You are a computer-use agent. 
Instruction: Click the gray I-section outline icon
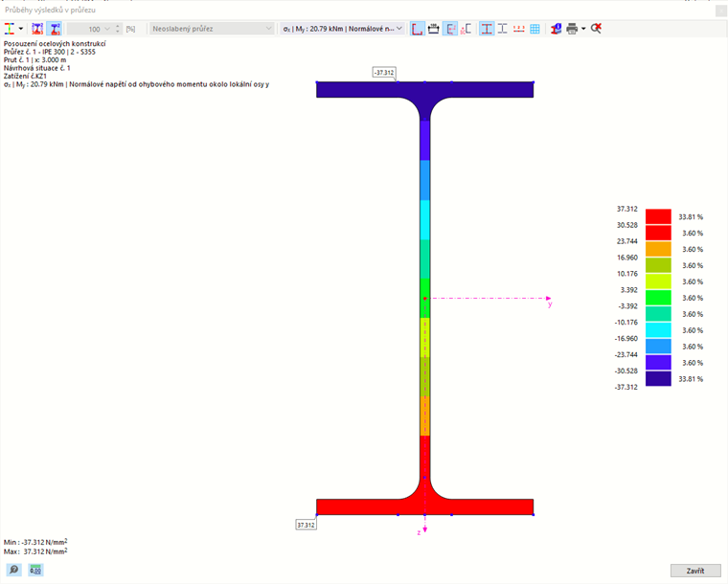click(502, 29)
